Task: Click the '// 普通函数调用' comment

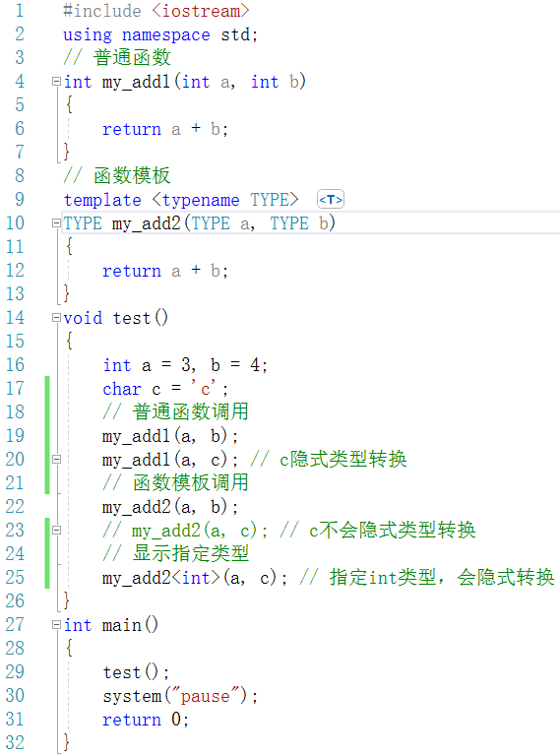Action: [176, 412]
